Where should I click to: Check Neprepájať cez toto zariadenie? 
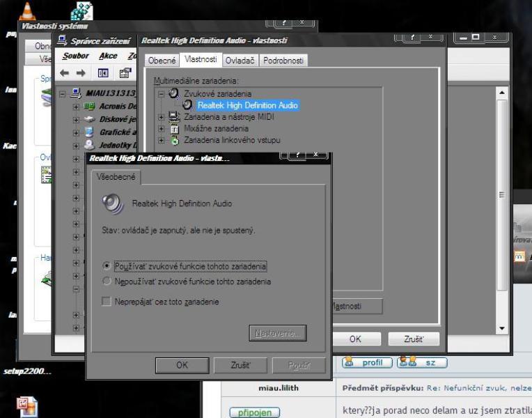(x=107, y=301)
